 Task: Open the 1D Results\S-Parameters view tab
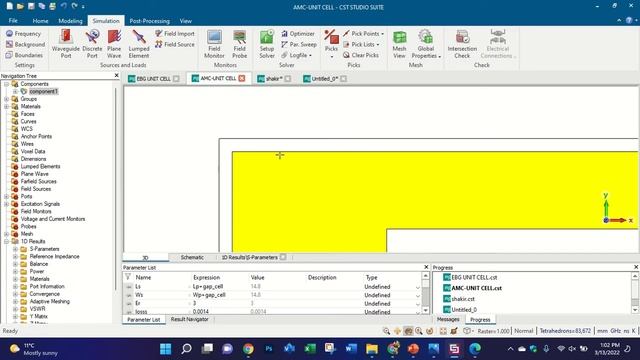click(249, 257)
